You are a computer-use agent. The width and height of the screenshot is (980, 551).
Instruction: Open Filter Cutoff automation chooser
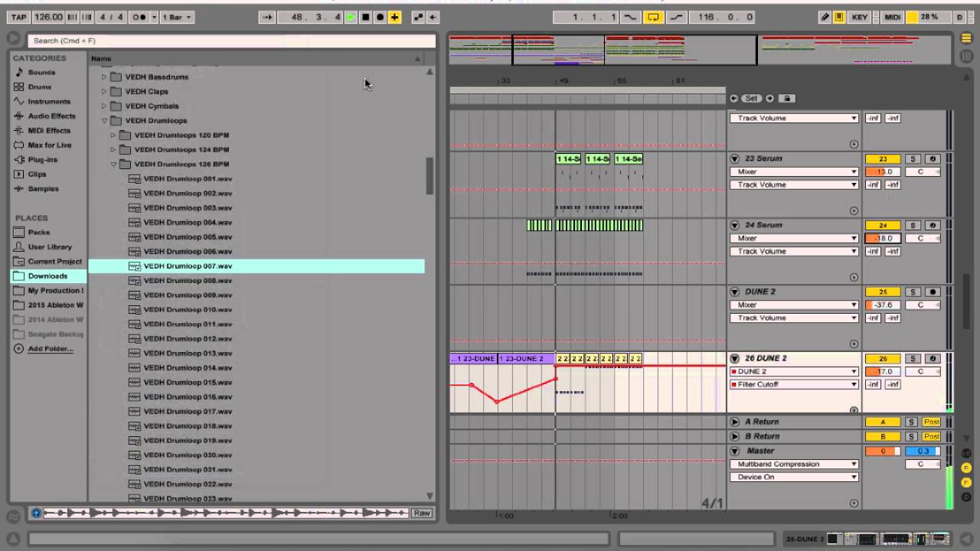pyautogui.click(x=795, y=385)
